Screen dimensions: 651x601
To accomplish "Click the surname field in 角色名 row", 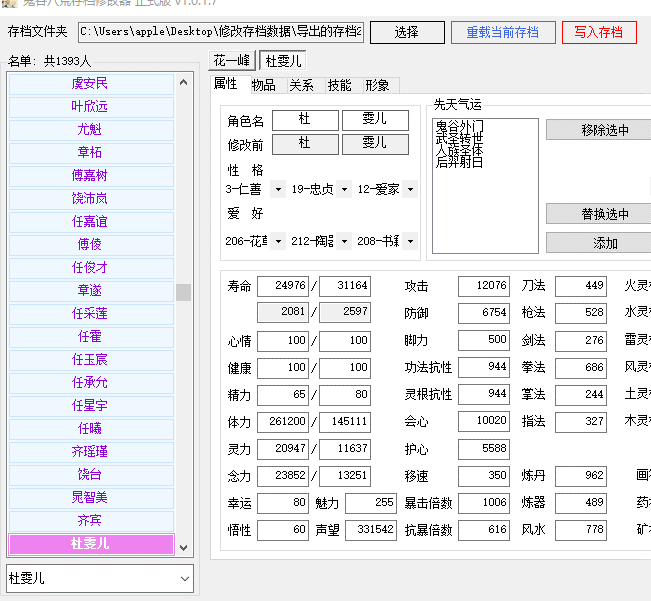I will (x=305, y=120).
